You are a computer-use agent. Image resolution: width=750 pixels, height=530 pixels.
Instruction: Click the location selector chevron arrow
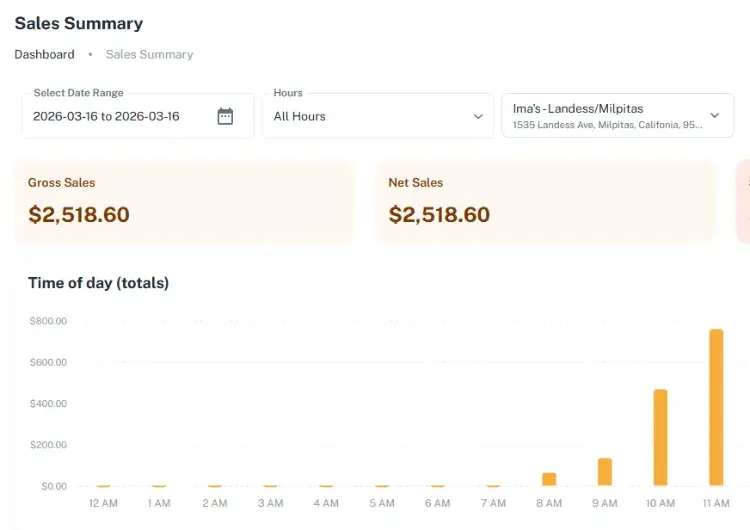click(x=715, y=115)
